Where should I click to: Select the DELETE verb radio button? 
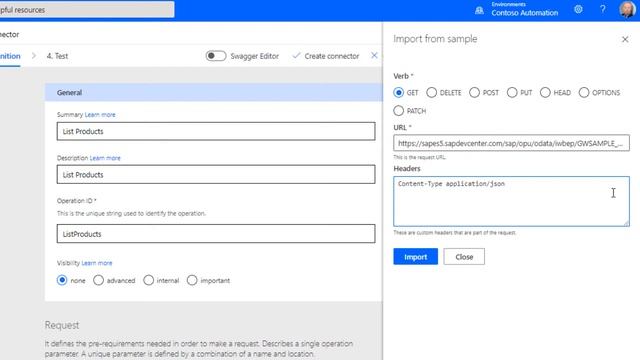pyautogui.click(x=431, y=93)
